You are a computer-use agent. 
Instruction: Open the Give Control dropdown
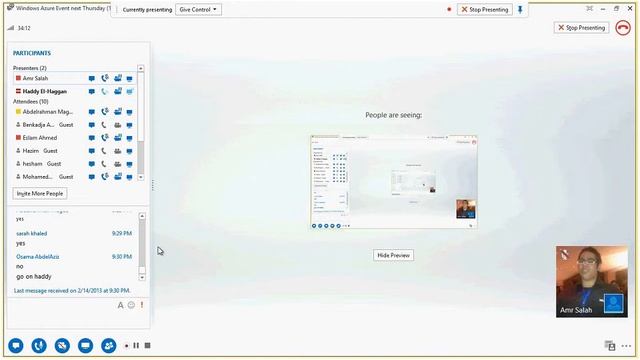[198, 9]
